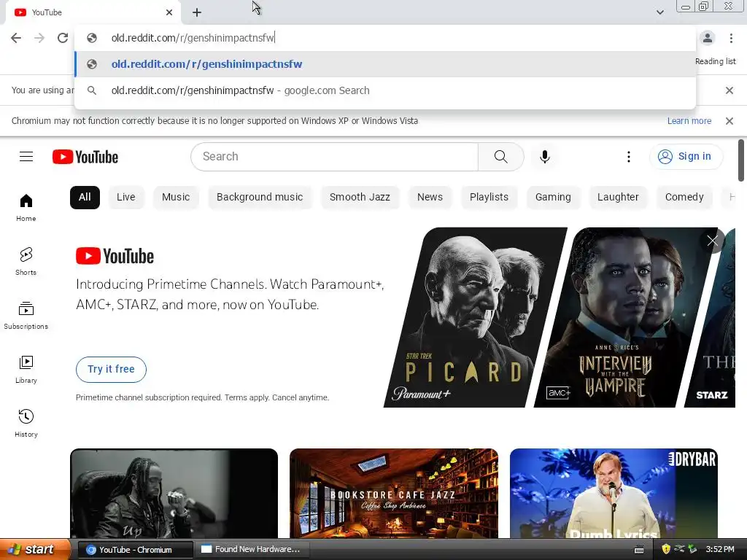Click the YouTube logo in the header
Image resolution: width=747 pixels, height=560 pixels.
pyautogui.click(x=85, y=157)
